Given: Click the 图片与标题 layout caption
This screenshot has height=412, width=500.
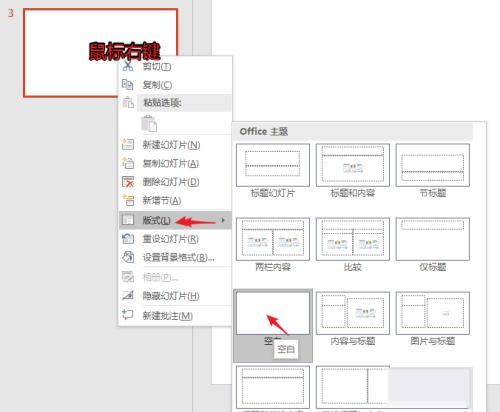Looking at the screenshot, I should [433, 341].
